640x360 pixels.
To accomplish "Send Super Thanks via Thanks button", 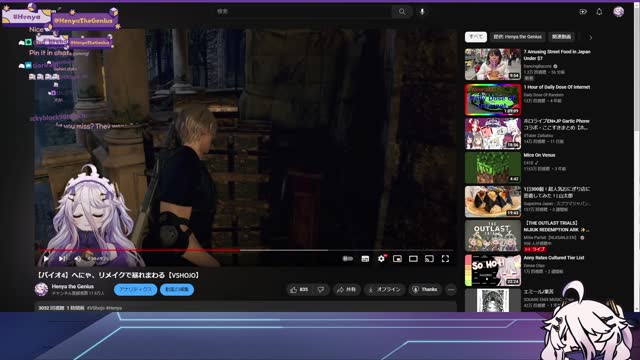I will [x=425, y=290].
